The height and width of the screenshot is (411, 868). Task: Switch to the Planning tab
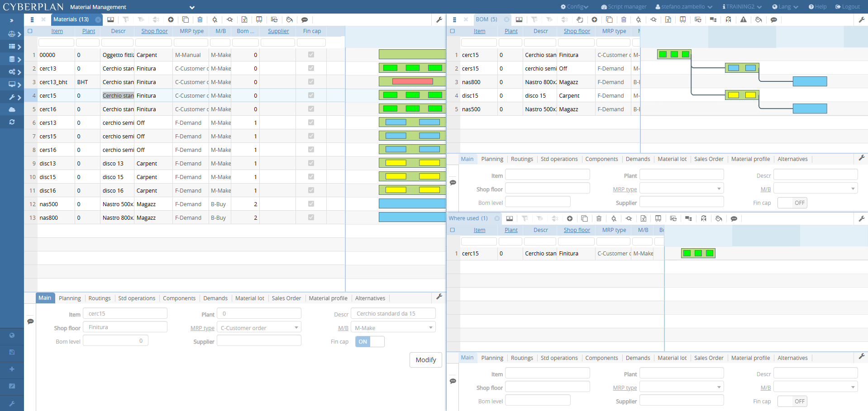tap(70, 298)
